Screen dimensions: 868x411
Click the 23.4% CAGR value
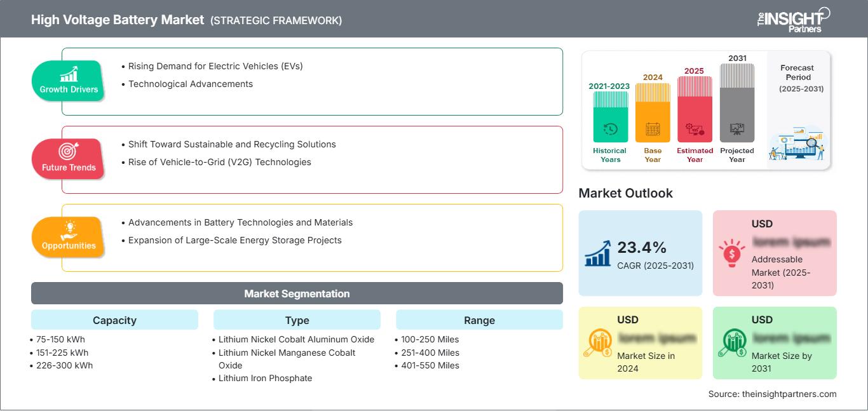tap(641, 248)
